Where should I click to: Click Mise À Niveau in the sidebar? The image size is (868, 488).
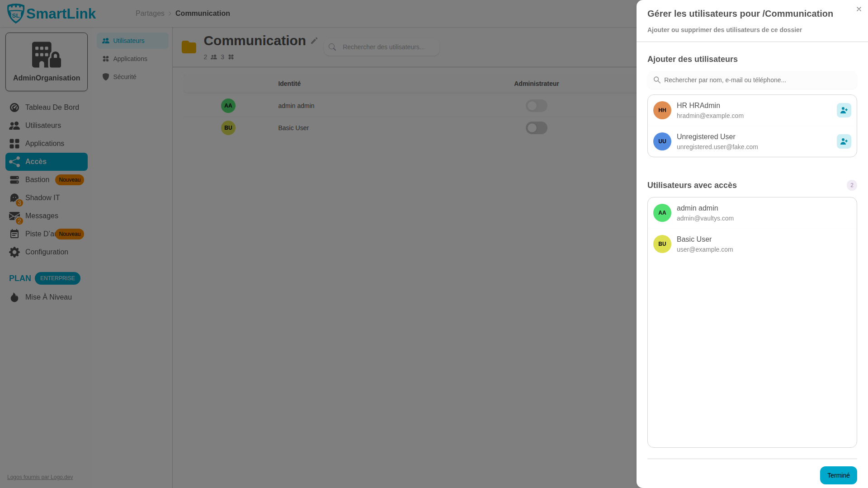[x=48, y=297]
